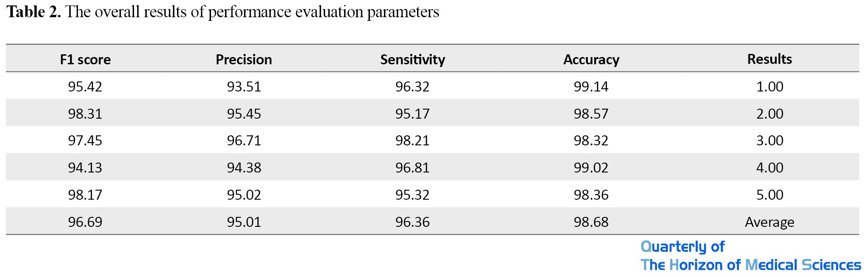Screen dimensions: 868x278
Task: Click the Precision column header
Action: pos(244,59)
